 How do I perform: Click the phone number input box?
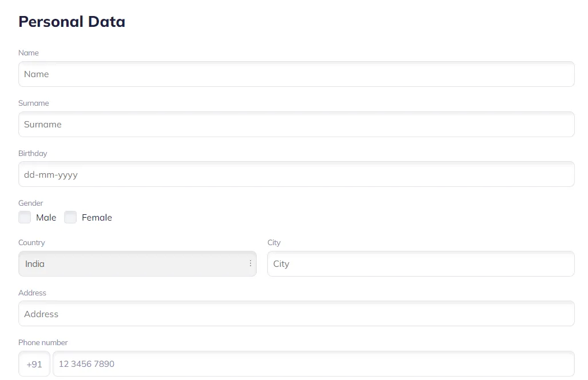(313, 364)
